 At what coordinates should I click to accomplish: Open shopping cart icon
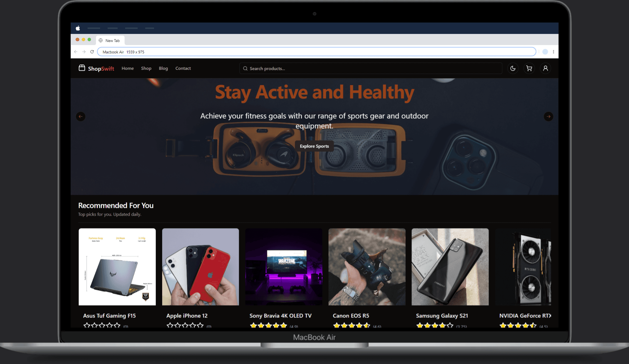click(x=529, y=68)
